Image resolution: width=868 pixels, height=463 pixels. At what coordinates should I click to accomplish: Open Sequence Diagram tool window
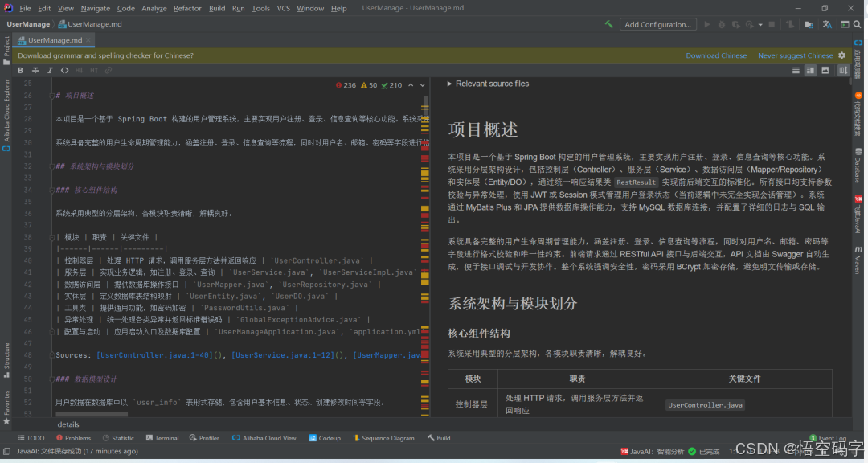(383, 438)
